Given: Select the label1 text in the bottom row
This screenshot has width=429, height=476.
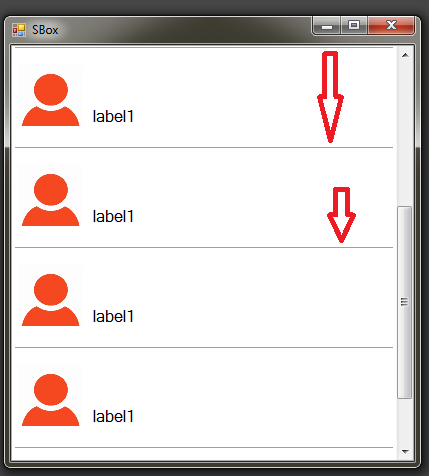Looking at the screenshot, I should (x=113, y=416).
